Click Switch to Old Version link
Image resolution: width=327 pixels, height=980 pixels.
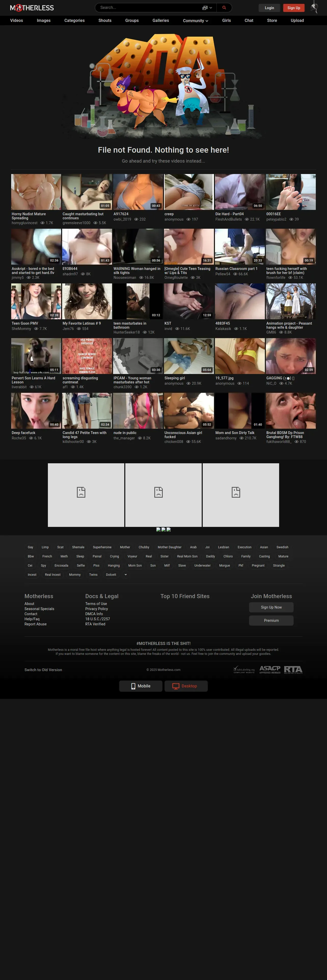point(43,670)
